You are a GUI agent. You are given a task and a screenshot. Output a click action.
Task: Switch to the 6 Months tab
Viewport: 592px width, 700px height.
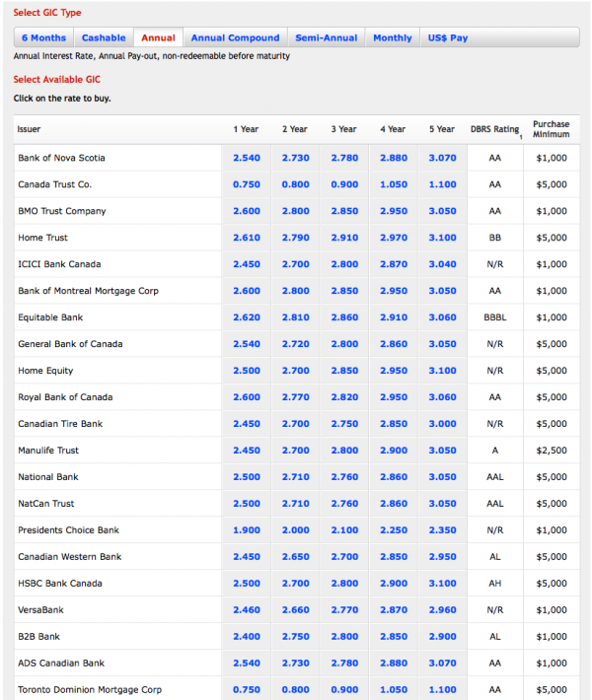[43, 37]
